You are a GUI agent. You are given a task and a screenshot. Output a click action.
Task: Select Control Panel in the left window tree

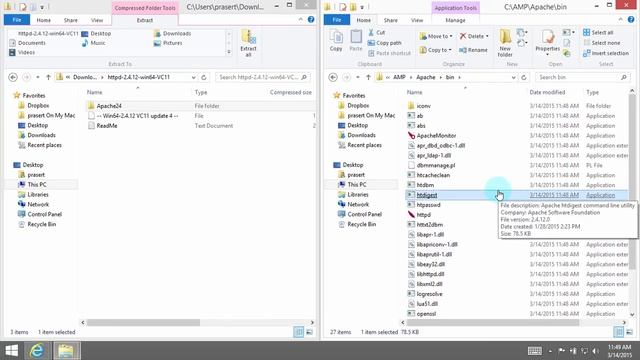[44, 214]
